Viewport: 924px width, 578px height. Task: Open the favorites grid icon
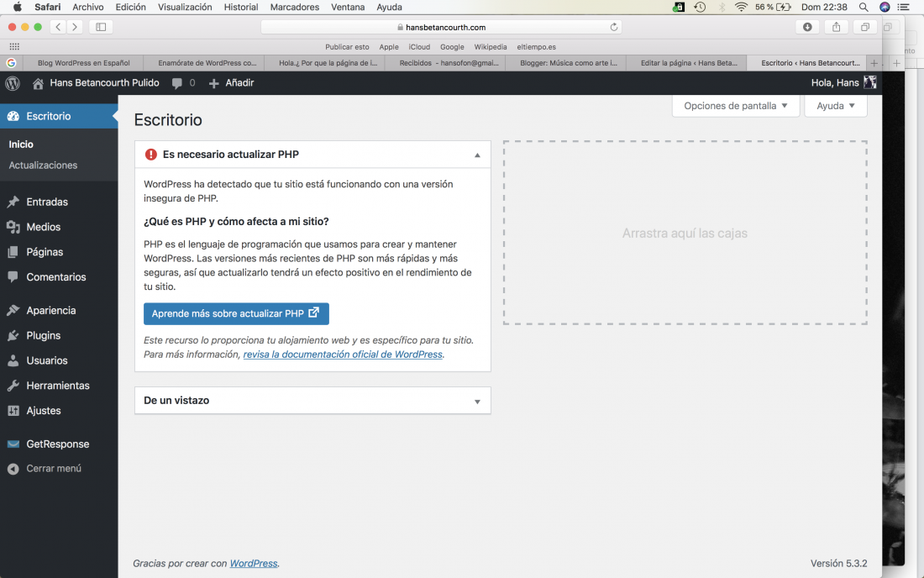click(x=14, y=46)
